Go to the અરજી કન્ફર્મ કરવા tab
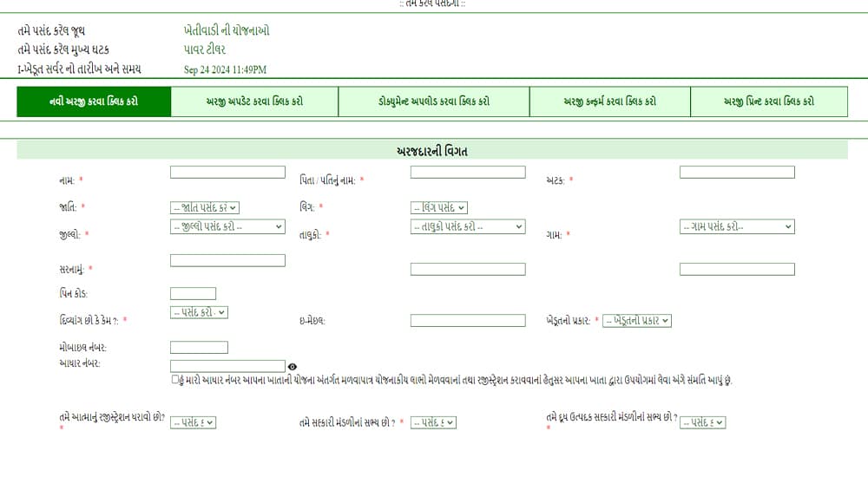The height and width of the screenshot is (477, 868). [x=609, y=101]
